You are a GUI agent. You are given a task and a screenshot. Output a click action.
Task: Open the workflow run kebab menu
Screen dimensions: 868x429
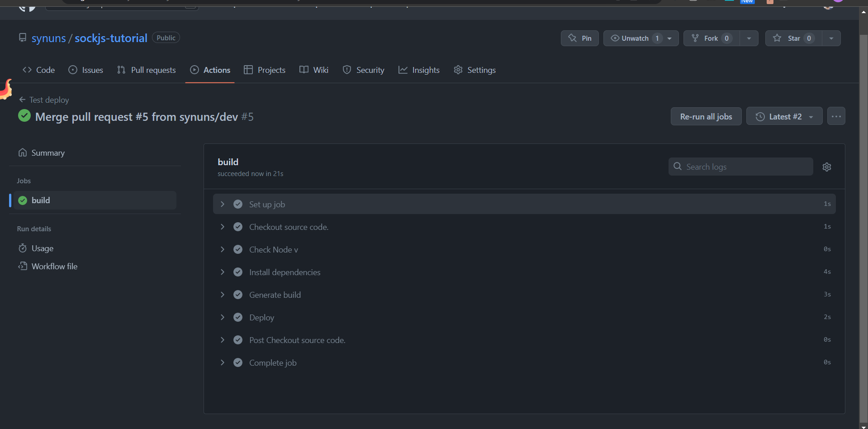coord(836,116)
